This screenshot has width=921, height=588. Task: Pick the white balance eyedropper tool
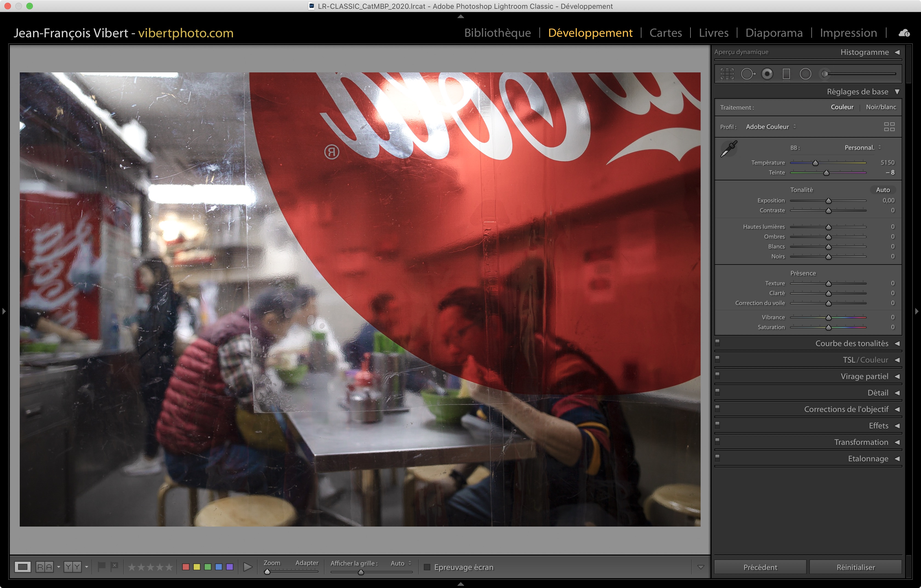coord(729,148)
